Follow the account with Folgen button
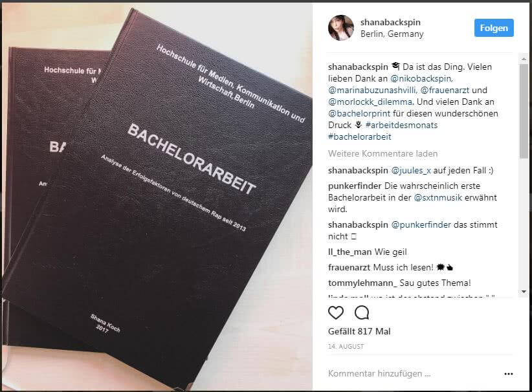Viewport: 532px width, 392px height. pos(494,28)
